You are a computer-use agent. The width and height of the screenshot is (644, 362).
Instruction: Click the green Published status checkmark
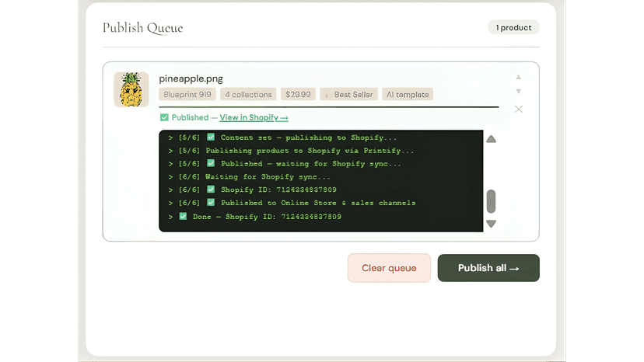tap(164, 117)
